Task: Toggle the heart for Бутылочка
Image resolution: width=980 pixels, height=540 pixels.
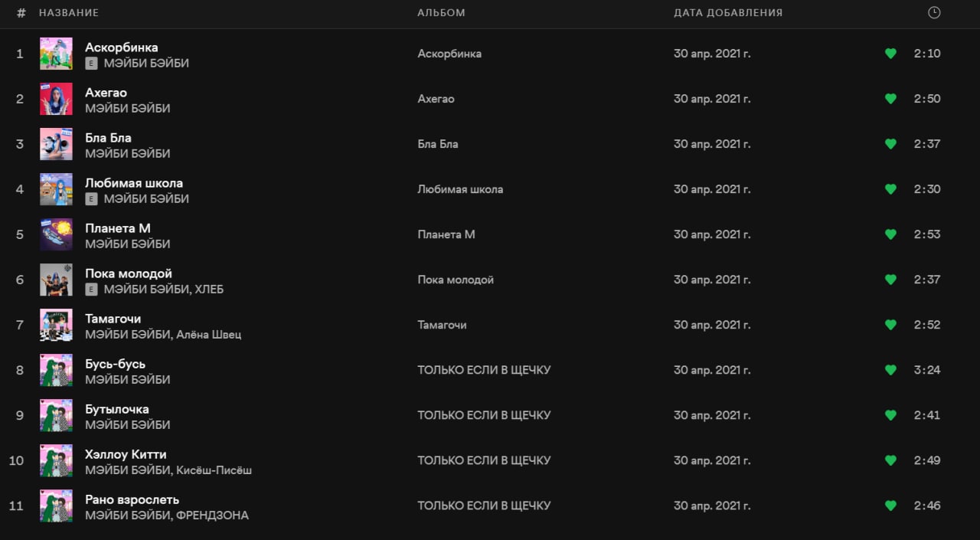Action: point(890,415)
